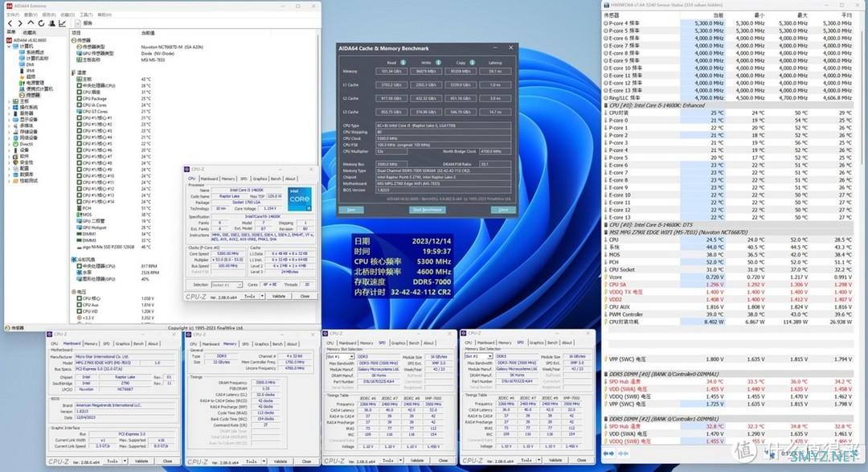This screenshot has height=472, width=868.
Task: Click Start Benchmark in AIDA64 benchmark window
Action: [x=428, y=210]
